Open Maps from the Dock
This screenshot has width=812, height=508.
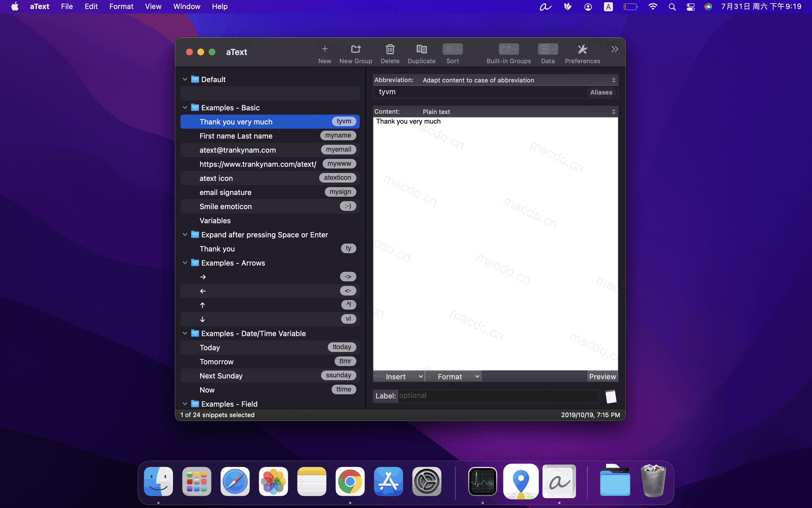(x=521, y=481)
